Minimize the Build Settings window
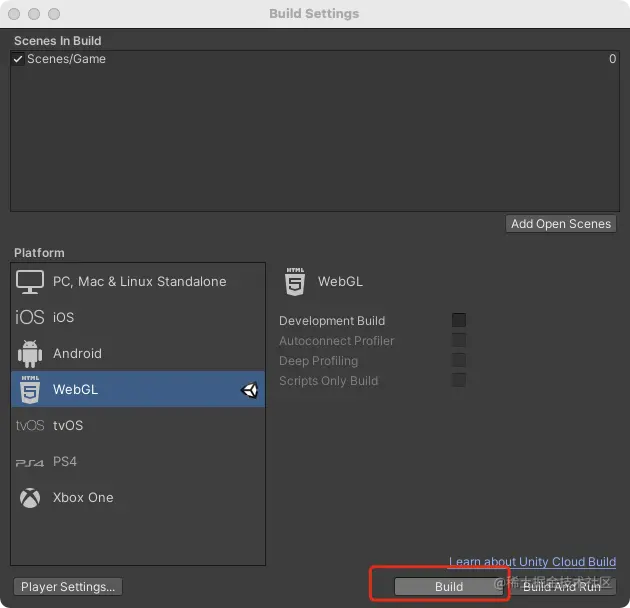The image size is (630, 608). coord(34,14)
